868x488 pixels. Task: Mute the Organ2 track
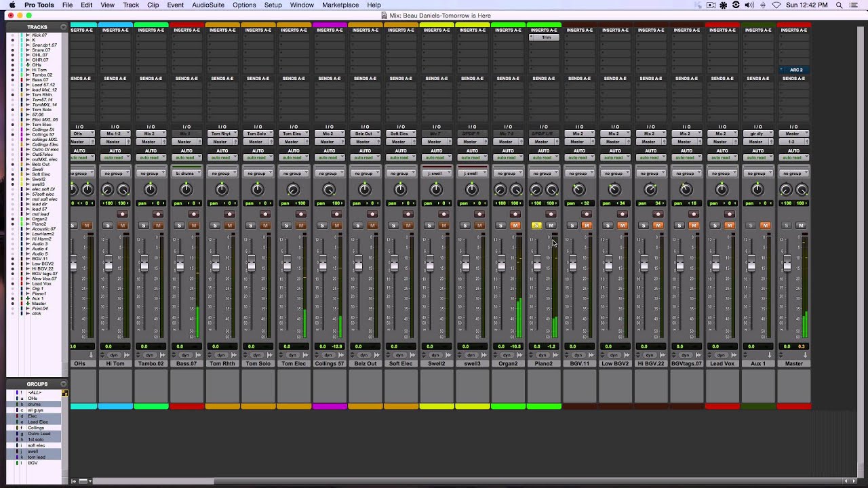pyautogui.click(x=515, y=226)
